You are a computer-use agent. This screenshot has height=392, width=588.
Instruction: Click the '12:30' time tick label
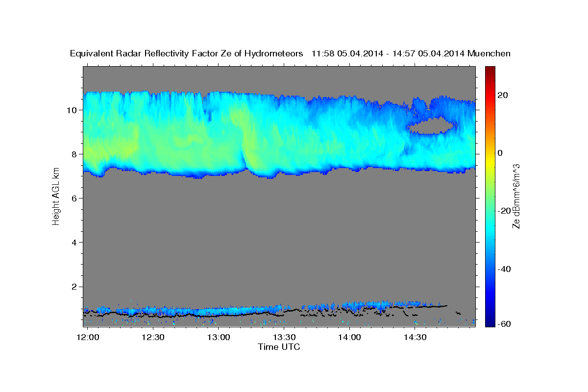[x=153, y=338]
